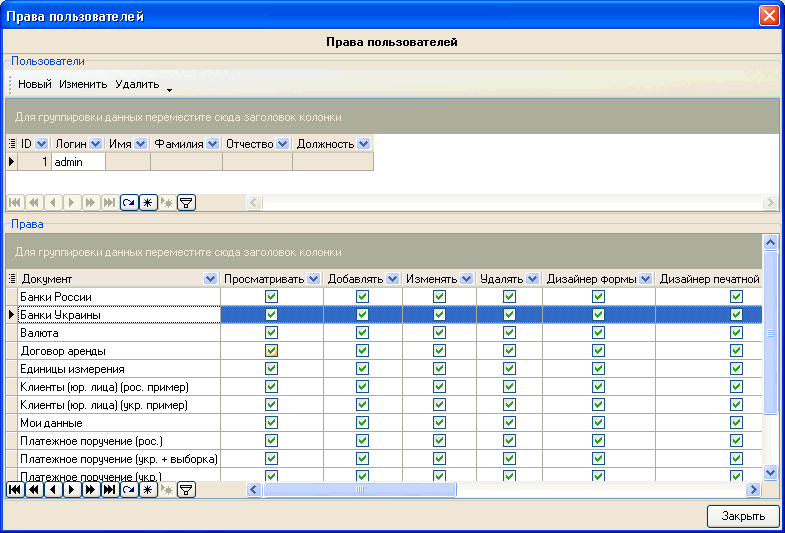The image size is (785, 533).
Task: Jump to last record in rights grid navigator
Action: [109, 490]
